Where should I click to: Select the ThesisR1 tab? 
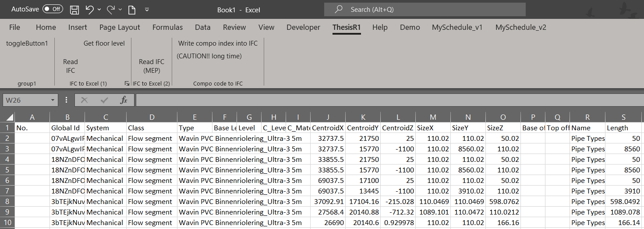tap(347, 27)
